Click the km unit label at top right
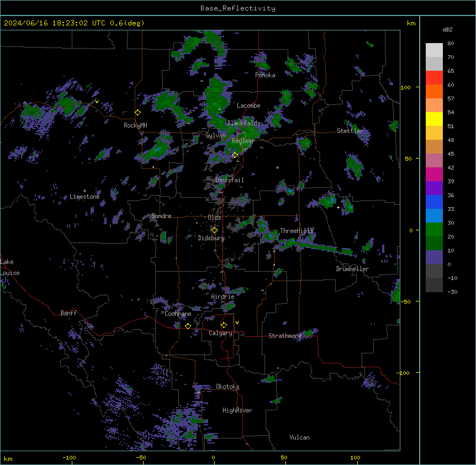476x465 pixels. 411,23
